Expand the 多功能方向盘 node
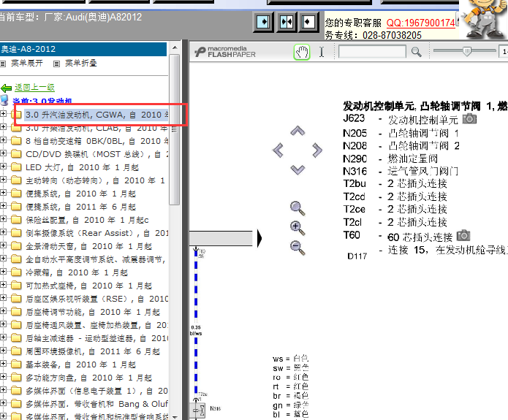The height and width of the screenshot is (420, 508). point(3,377)
